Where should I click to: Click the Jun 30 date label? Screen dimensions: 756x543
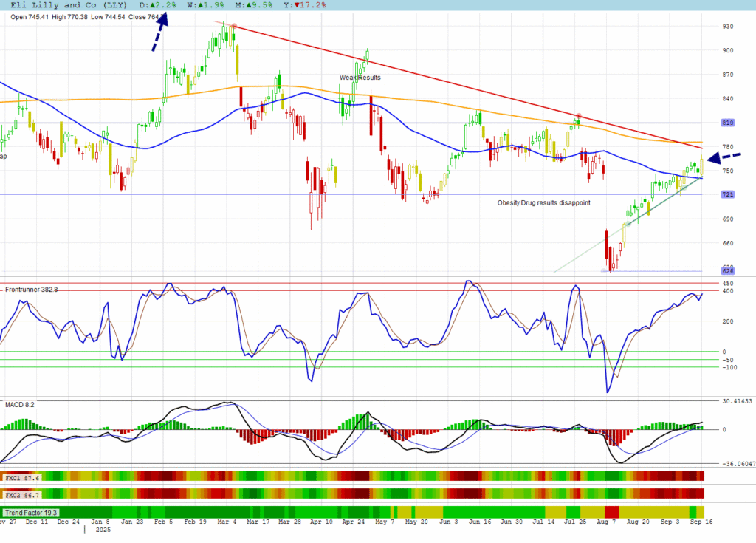click(x=512, y=522)
